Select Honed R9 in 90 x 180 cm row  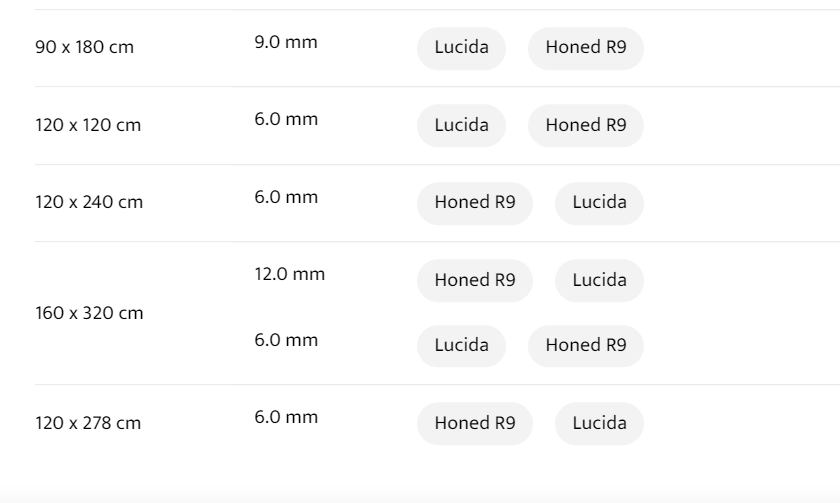pyautogui.click(x=585, y=48)
